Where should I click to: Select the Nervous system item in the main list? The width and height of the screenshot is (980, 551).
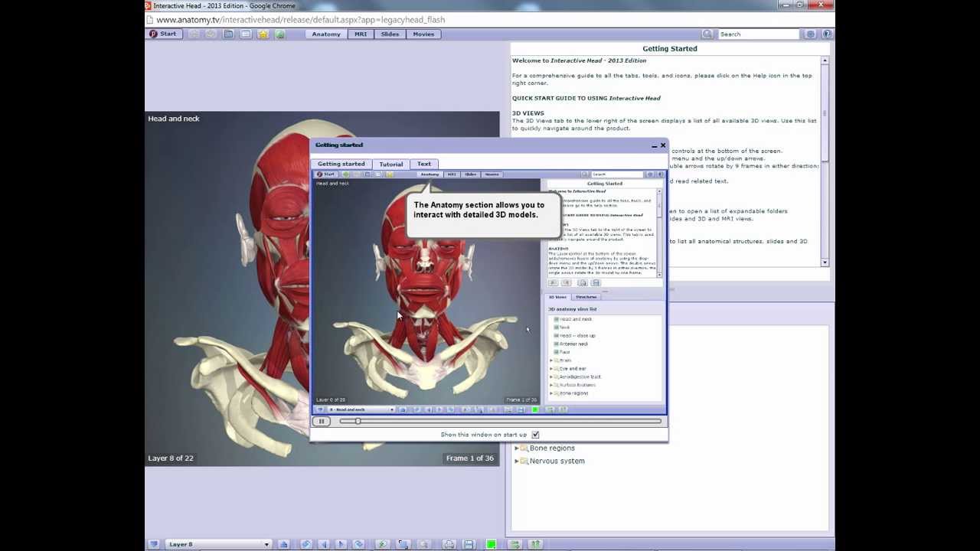click(x=557, y=461)
